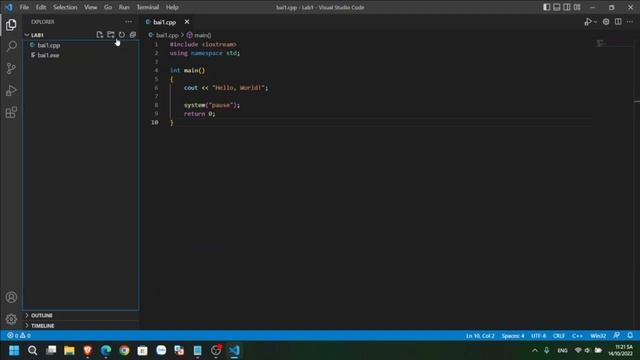This screenshot has width=640, height=360.
Task: Open the Search view in activity bar
Action: click(11, 46)
